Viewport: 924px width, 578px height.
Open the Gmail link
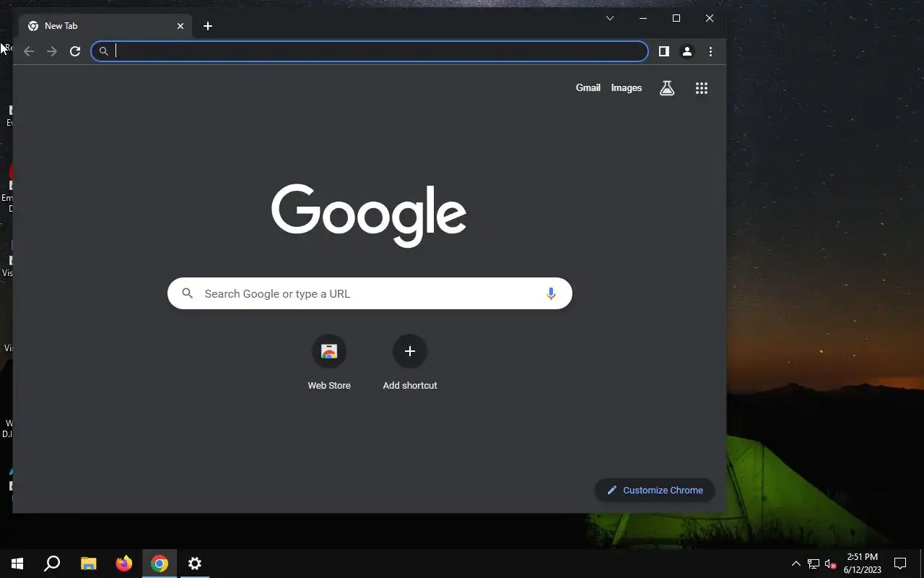[x=588, y=87]
